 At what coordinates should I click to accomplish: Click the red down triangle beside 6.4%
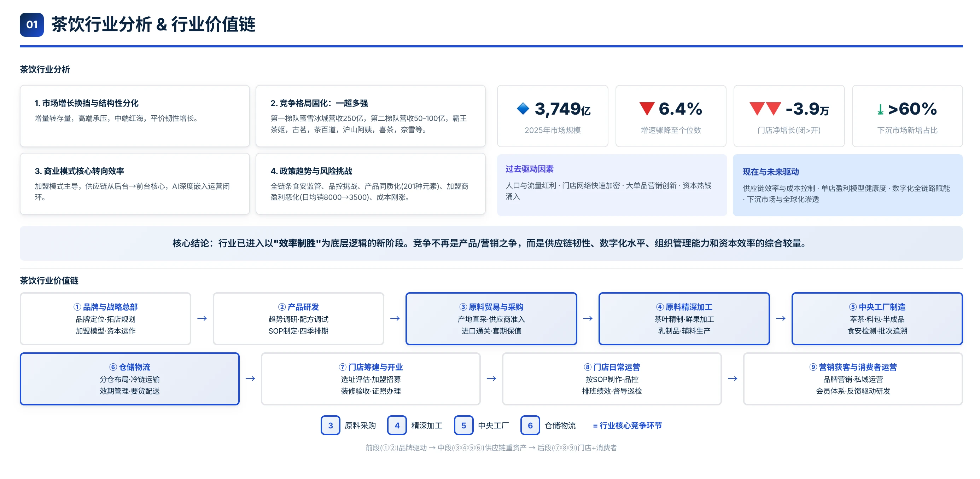pos(646,109)
